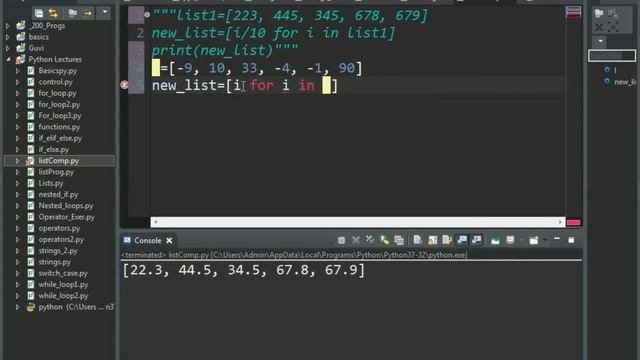Select strings.py in explorer
Image resolution: width=640 pixels, height=360 pixels.
54,262
